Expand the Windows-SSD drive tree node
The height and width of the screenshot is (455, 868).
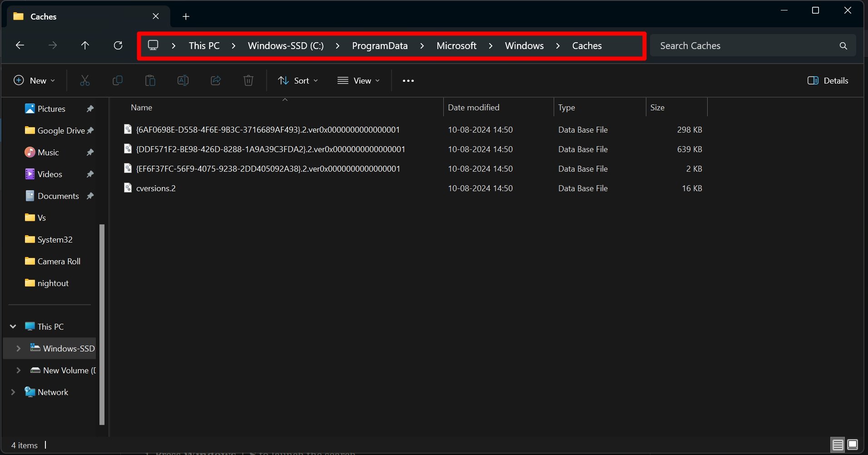[x=19, y=349]
